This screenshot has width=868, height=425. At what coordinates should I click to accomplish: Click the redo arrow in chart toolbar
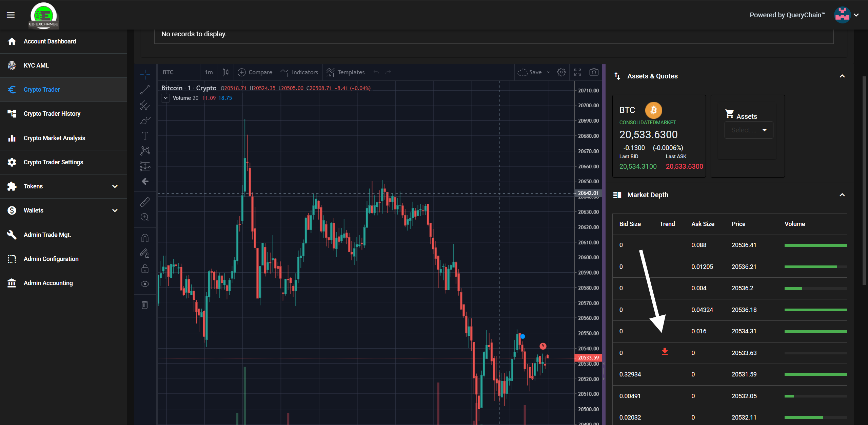tap(389, 72)
